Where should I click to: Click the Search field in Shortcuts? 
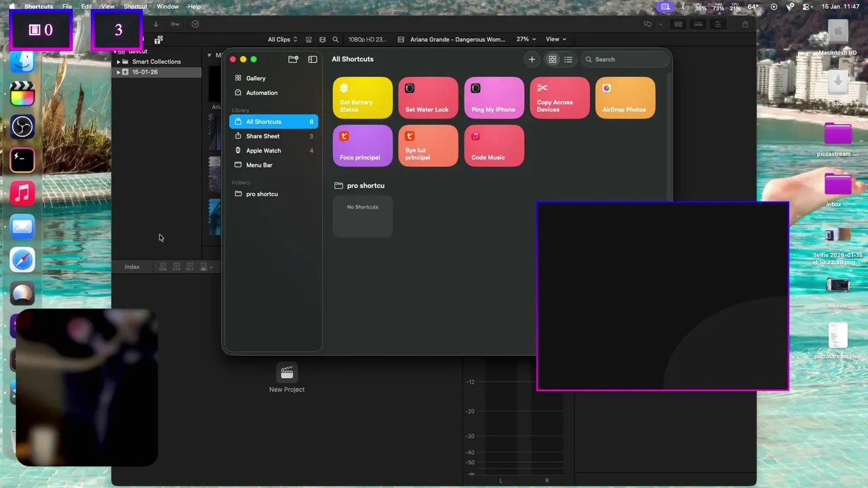(625, 60)
